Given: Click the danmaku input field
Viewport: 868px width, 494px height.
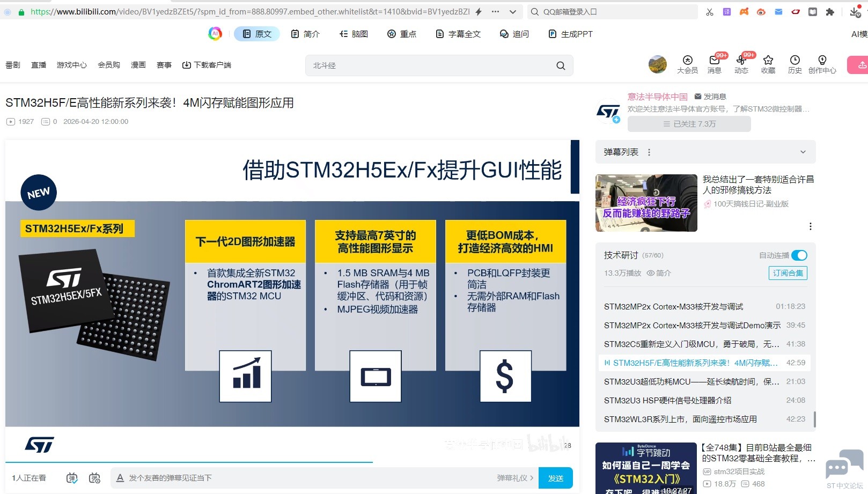Looking at the screenshot, I should click(x=308, y=478).
